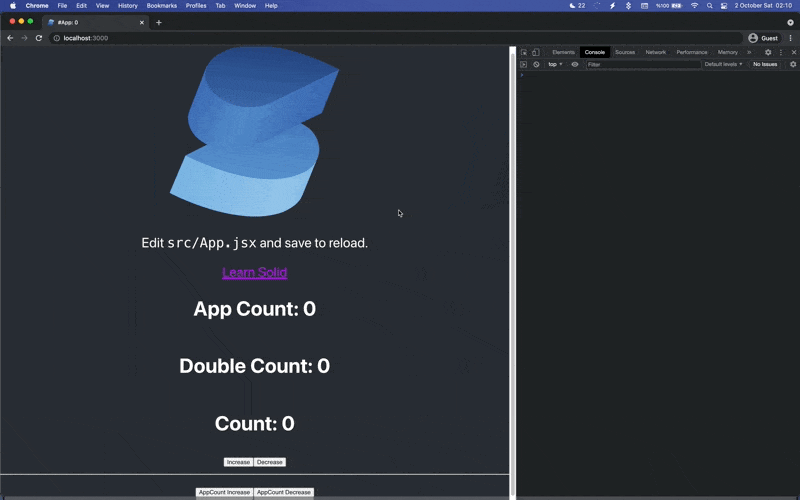The height and width of the screenshot is (500, 800).
Task: Click the console Filter input field
Action: coord(640,64)
